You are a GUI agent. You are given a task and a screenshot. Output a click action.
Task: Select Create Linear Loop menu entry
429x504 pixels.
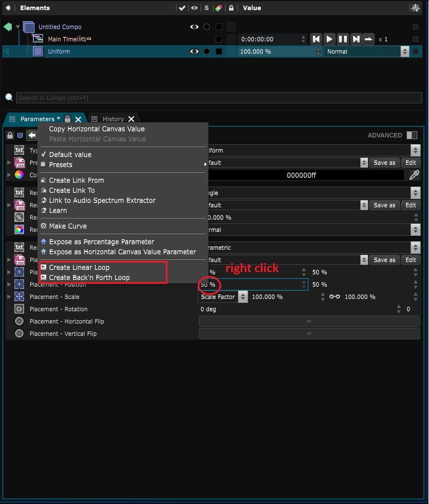pos(79,268)
